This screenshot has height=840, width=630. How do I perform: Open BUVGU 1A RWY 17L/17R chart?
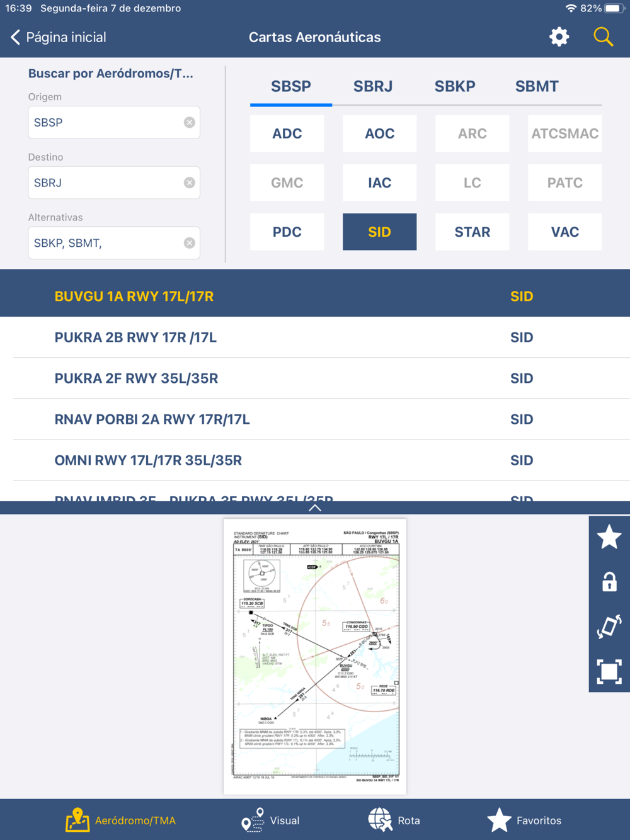pyautogui.click(x=315, y=296)
